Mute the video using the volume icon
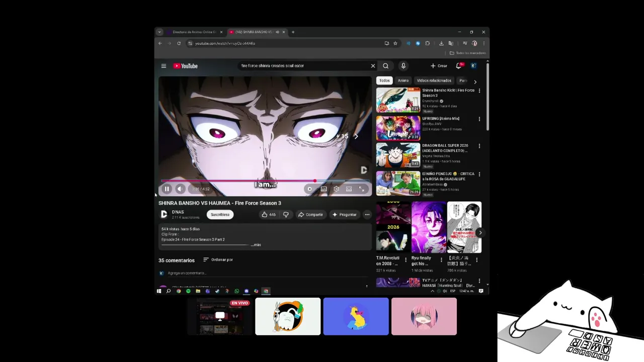This screenshot has height=362, width=644. [180, 189]
